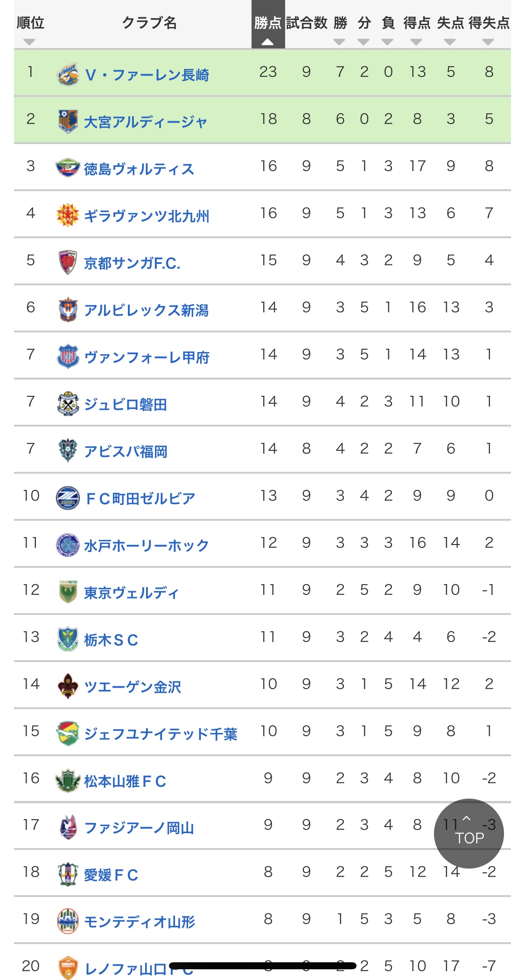
Task: Sort standings by 得失点 arrow
Action: (488, 42)
